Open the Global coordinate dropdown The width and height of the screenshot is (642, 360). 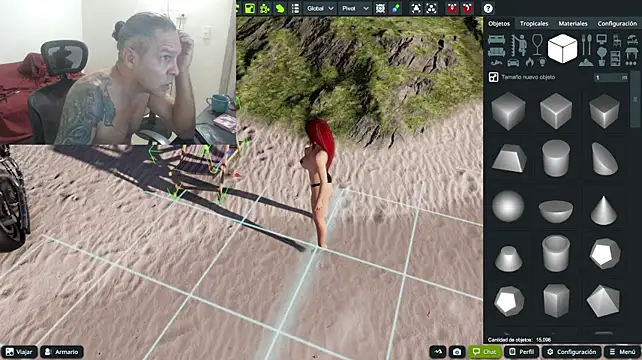[320, 8]
